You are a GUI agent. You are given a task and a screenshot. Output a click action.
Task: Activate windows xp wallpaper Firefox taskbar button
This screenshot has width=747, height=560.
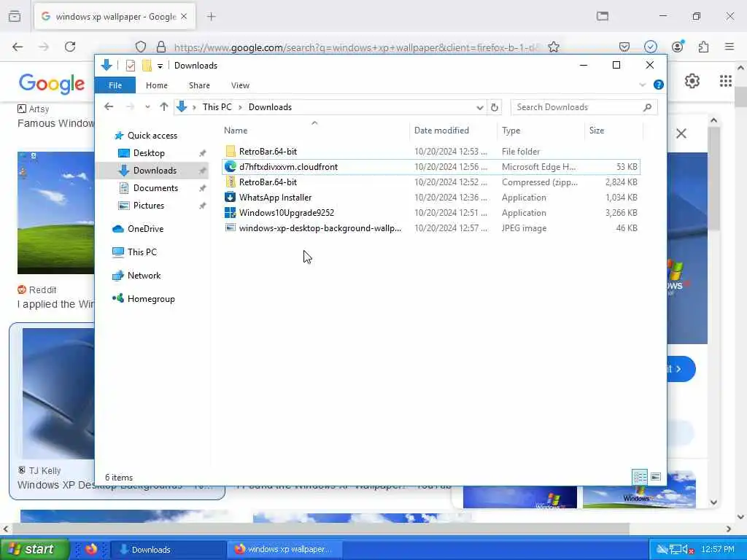[x=285, y=550]
